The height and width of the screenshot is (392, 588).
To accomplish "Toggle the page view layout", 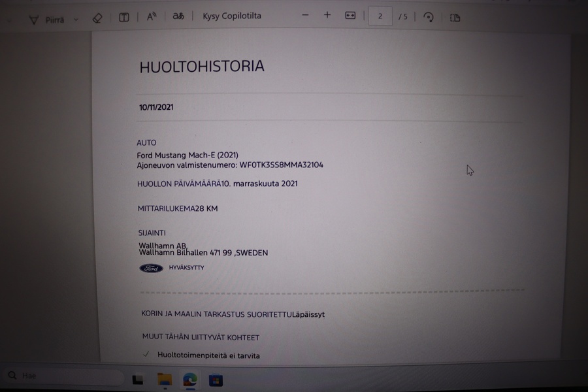I will pyautogui.click(x=455, y=18).
